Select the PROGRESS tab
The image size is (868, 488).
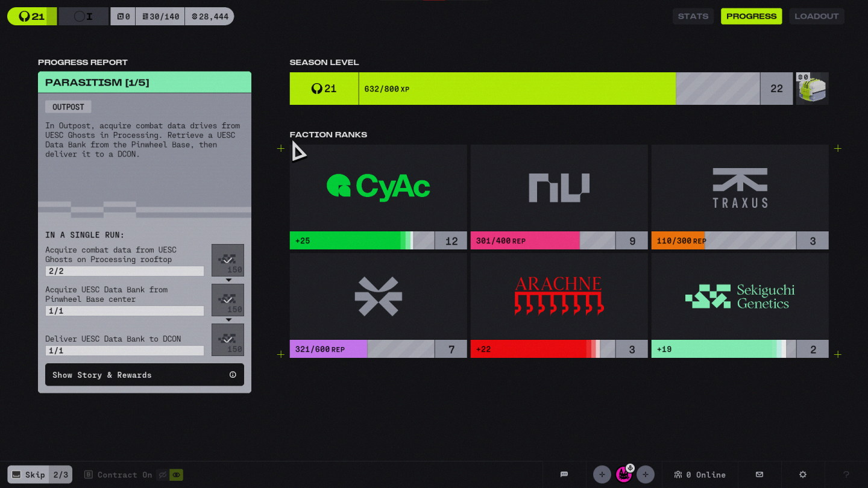click(x=751, y=16)
